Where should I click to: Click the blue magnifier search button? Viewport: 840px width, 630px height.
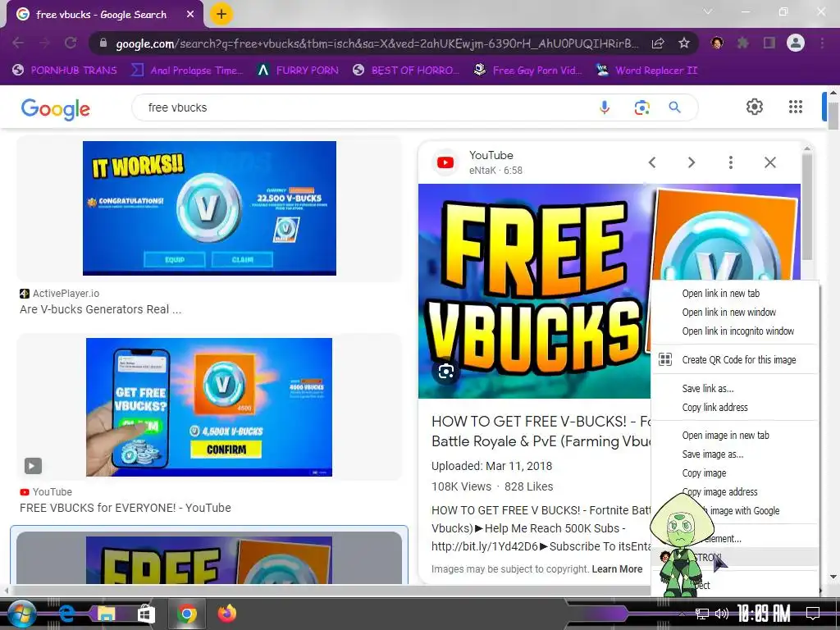[674, 107]
